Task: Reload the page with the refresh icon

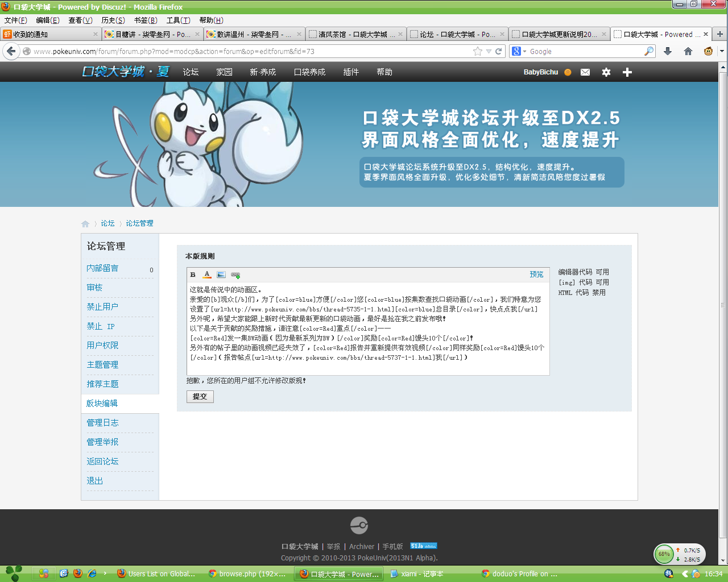Action: click(499, 51)
